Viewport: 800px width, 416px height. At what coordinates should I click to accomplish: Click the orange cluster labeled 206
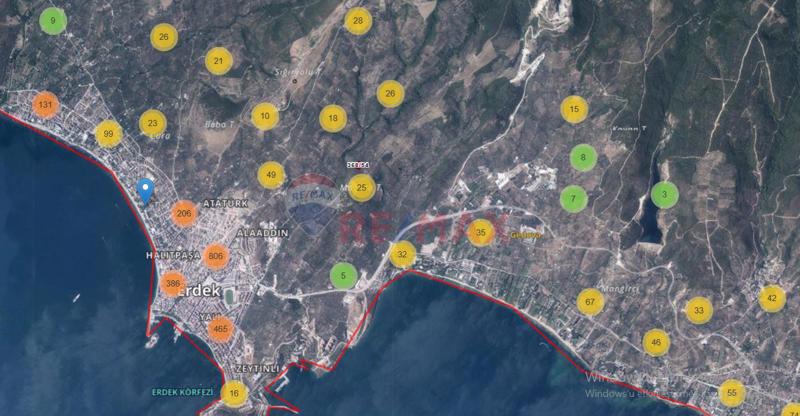pos(183,213)
